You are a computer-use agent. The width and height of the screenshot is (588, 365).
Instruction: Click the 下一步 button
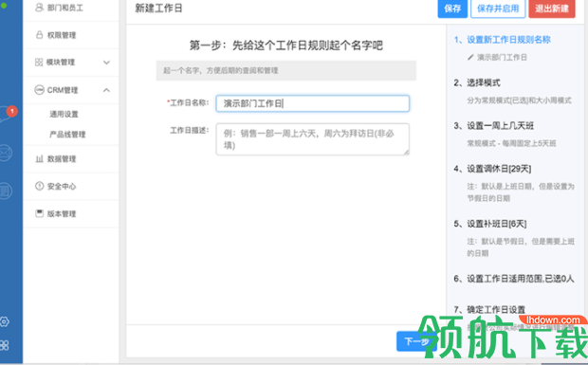click(416, 341)
